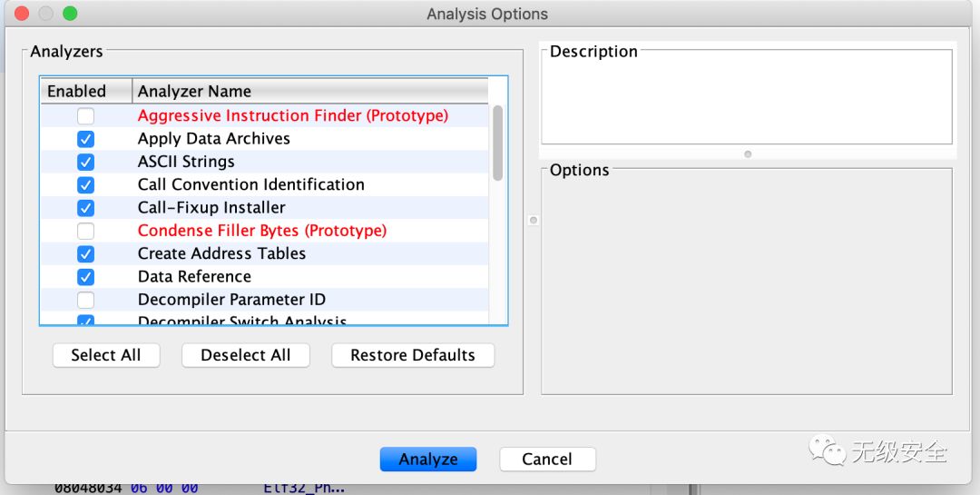Toggle Create Address Tables checkbox
The image size is (980, 495).
coord(85,253)
